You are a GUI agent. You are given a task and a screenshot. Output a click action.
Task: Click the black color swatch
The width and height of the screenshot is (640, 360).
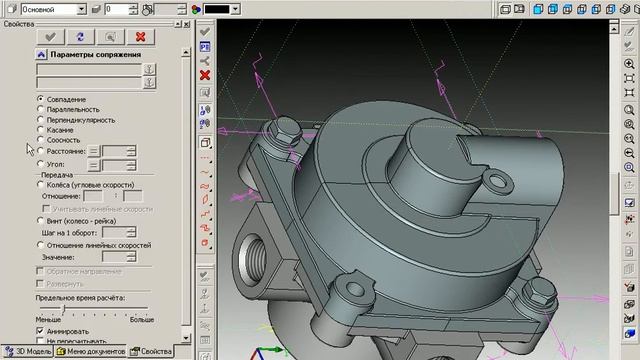pos(217,9)
